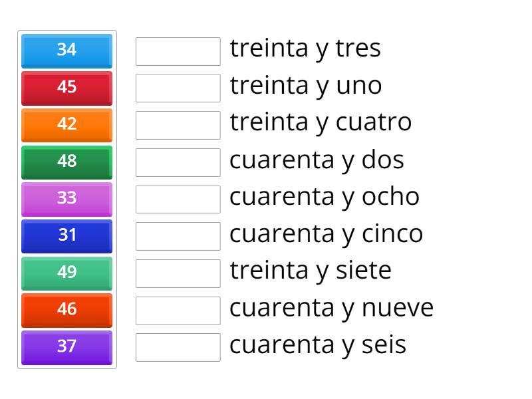Choose the empty box for cuarenta y dos
The width and height of the screenshot is (532, 399).
(x=178, y=162)
